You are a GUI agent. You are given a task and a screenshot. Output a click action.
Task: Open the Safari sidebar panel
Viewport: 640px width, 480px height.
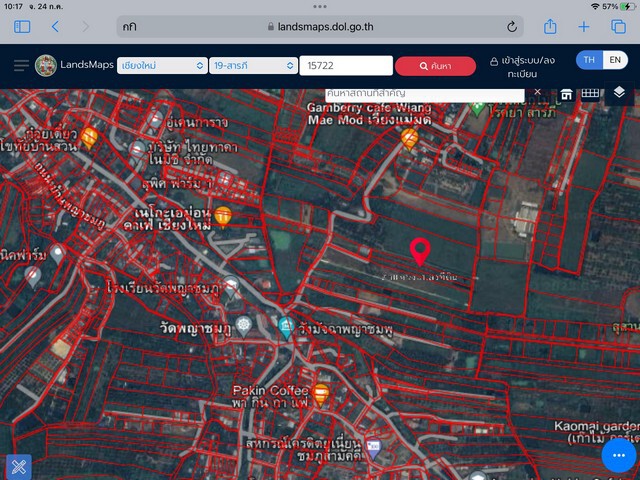pos(22,27)
